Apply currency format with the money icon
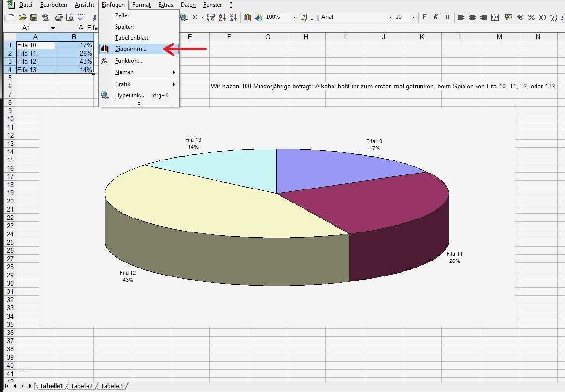Screen dimensions: 565x392 tap(508, 17)
